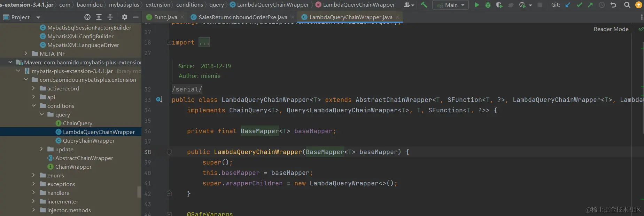This screenshot has height=216, width=644.
Task: Expand the injector.methods package
Action: coord(33,210)
